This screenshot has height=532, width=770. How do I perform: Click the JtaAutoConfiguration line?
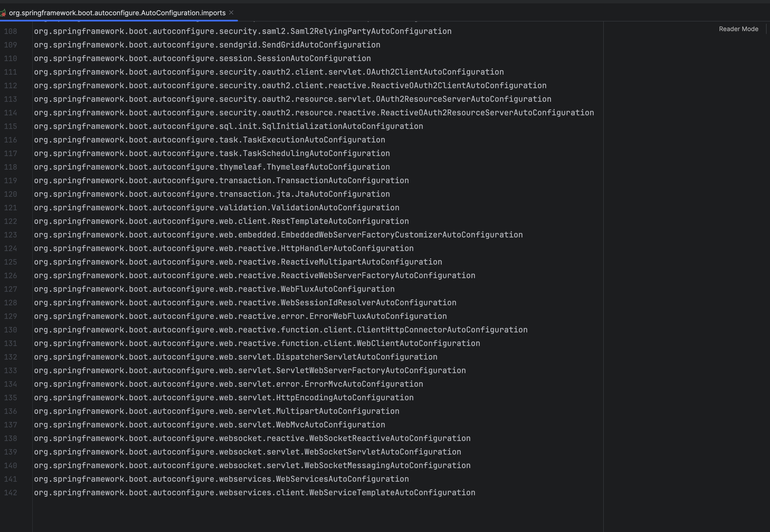pos(212,194)
